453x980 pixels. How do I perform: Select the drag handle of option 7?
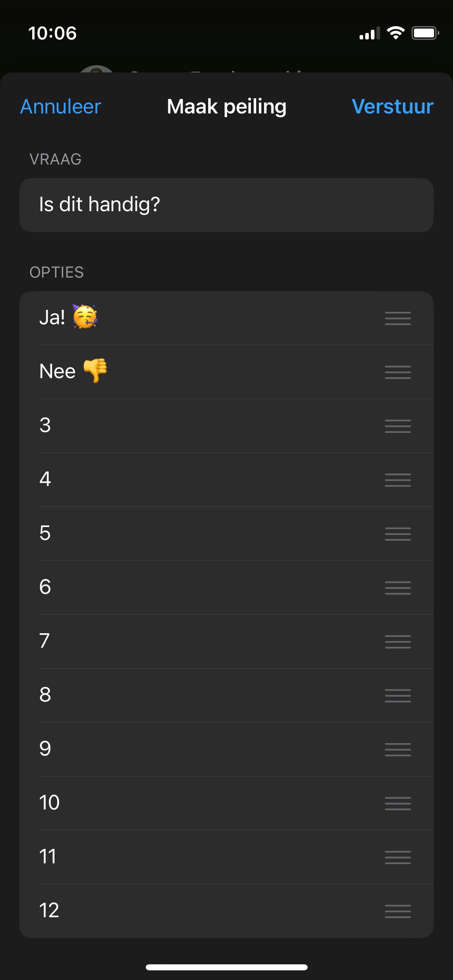pyautogui.click(x=398, y=642)
